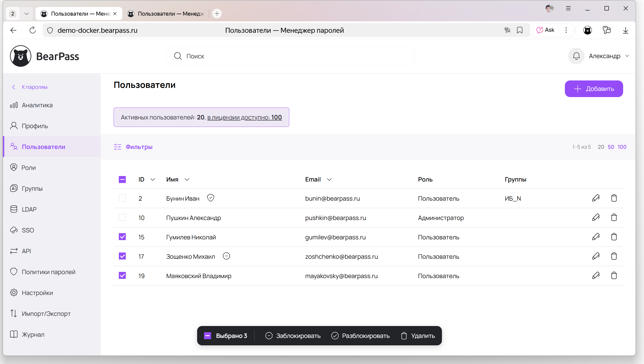Click the browser bookmark icon
Screen dimensions: 644x364
click(x=519, y=30)
